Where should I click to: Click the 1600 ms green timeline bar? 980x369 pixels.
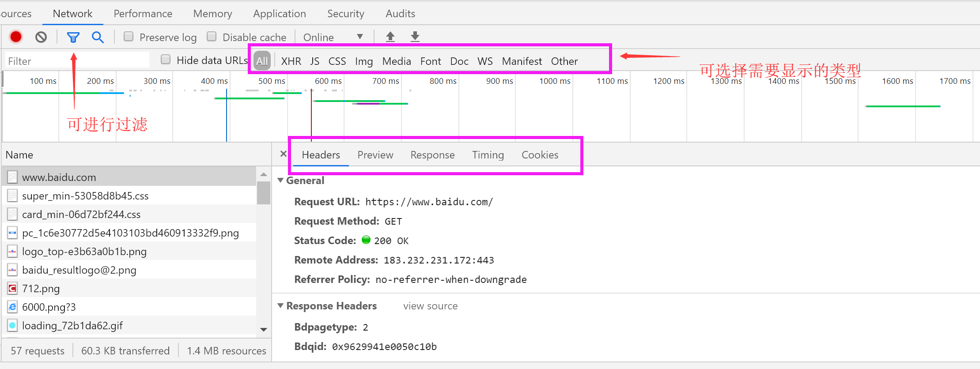[903, 106]
